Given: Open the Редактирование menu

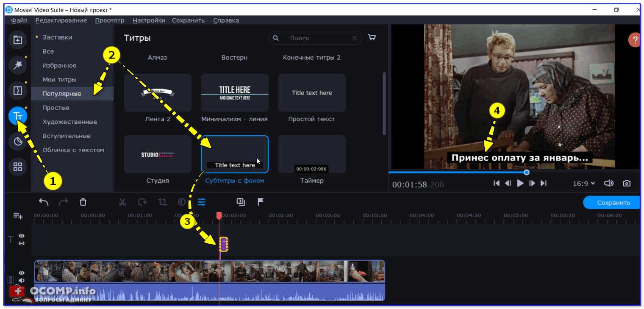Looking at the screenshot, I should 61,20.
